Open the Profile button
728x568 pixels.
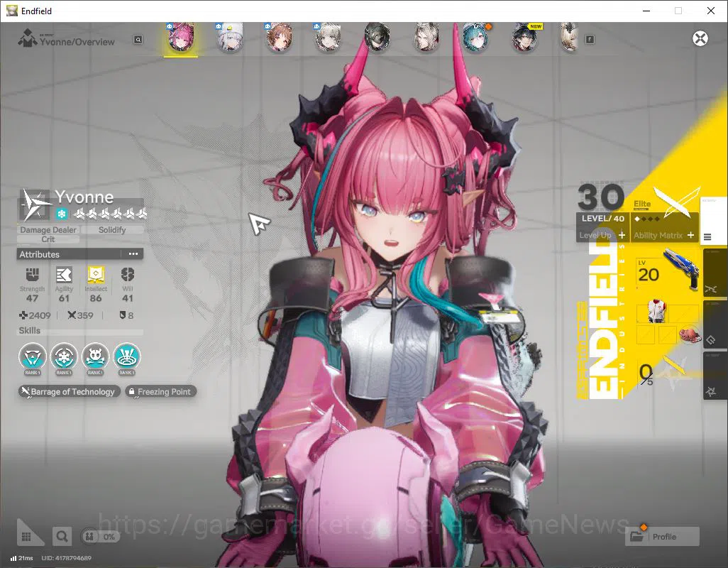point(662,537)
